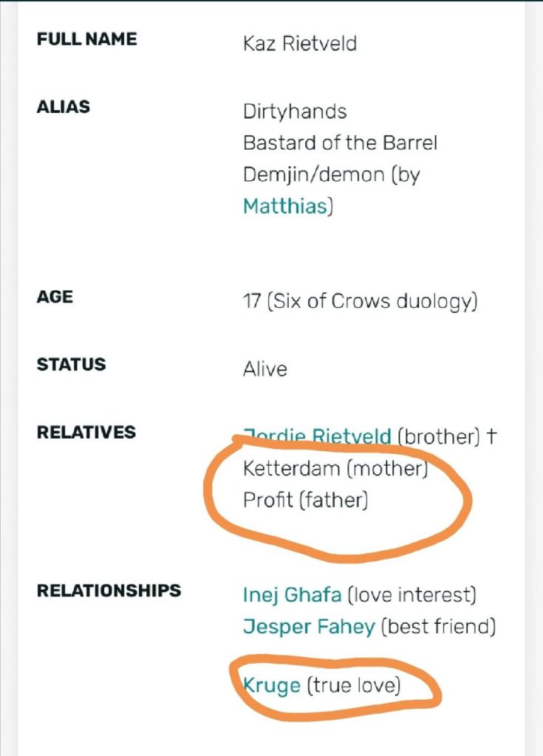Screen dimensions: 543x756
Task: Visit the Jesper Fahey page link
Action: 308,627
